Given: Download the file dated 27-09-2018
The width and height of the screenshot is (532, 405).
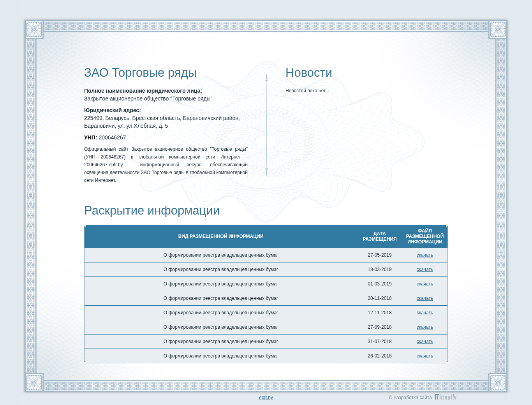Looking at the screenshot, I should pos(425,327).
